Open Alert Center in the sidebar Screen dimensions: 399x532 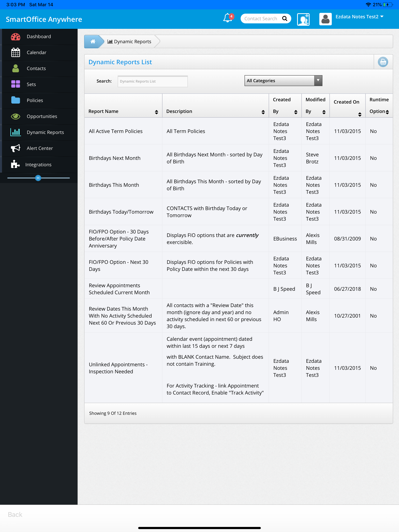(39, 148)
